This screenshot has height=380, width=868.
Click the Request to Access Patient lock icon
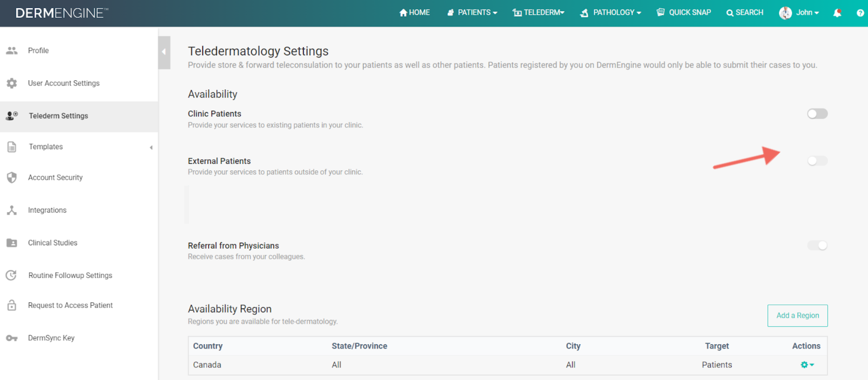(12, 305)
